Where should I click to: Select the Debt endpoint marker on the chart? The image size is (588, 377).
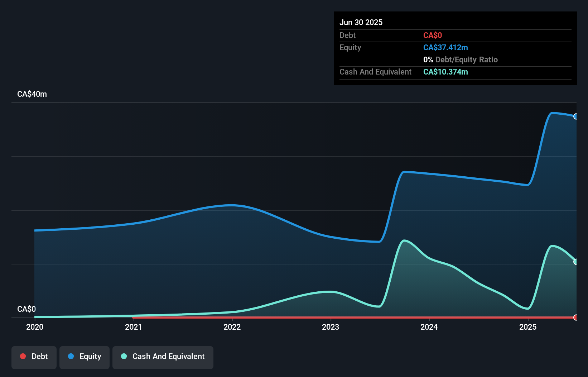(x=575, y=318)
